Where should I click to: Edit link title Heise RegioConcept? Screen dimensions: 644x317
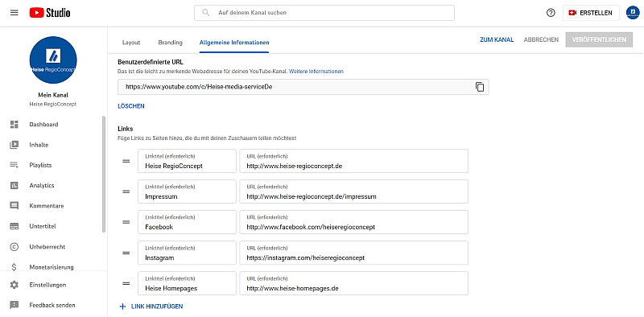(x=187, y=161)
